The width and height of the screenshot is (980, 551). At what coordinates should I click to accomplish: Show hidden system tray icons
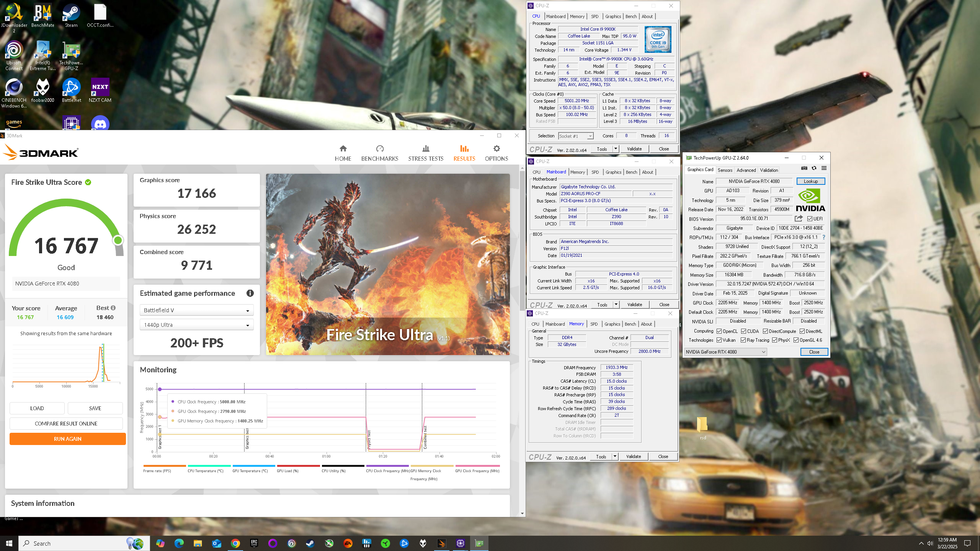pyautogui.click(x=921, y=543)
